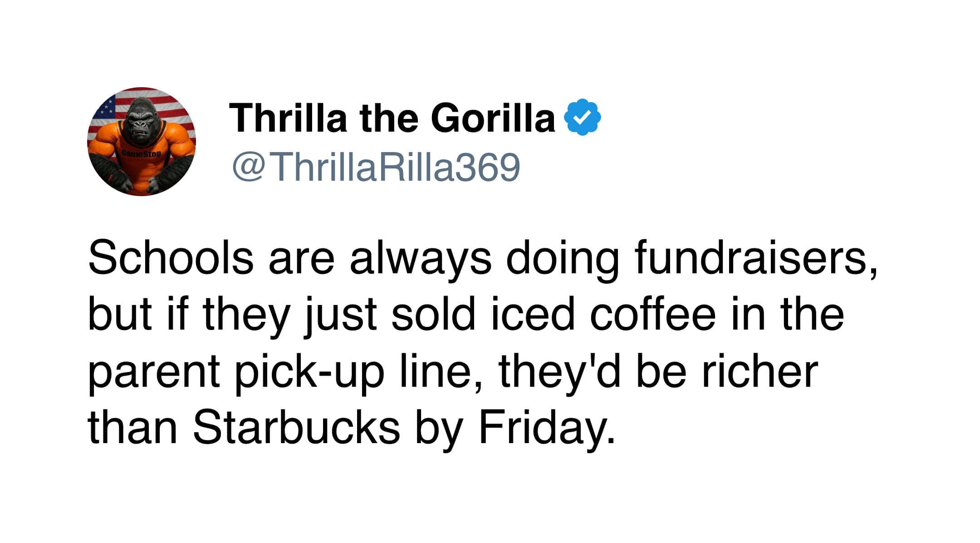
Task: Click the blue verified badge icon
Action: 582,117
